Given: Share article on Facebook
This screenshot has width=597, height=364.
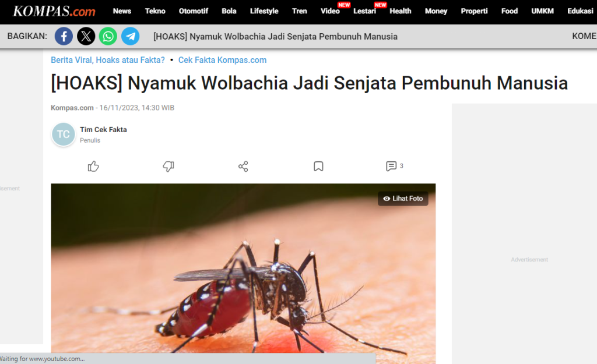Looking at the screenshot, I should coord(64,37).
